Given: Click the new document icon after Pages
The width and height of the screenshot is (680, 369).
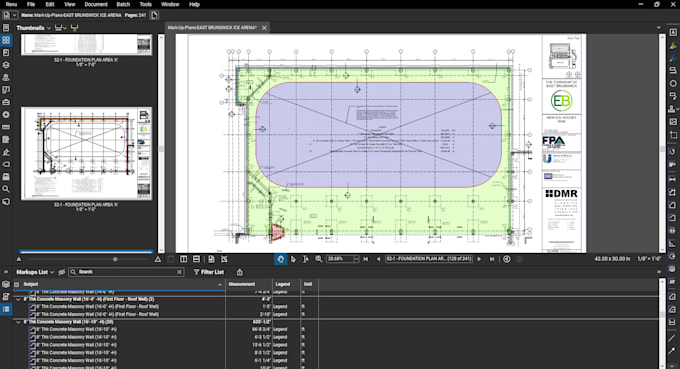Looking at the screenshot, I should pyautogui.click(x=154, y=15).
